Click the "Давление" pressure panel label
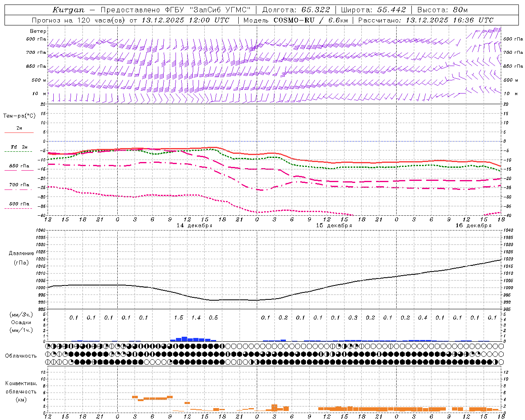This screenshot has width=525, height=420. pos(21,253)
